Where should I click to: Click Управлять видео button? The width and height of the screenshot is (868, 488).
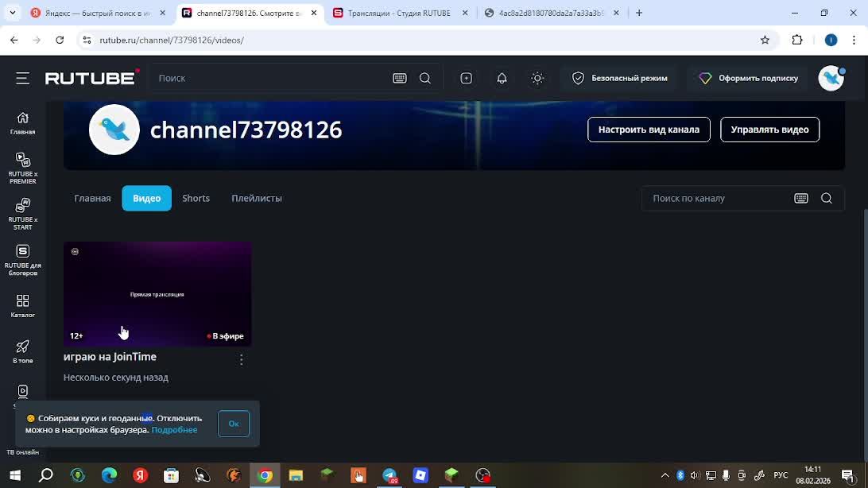[x=769, y=130]
